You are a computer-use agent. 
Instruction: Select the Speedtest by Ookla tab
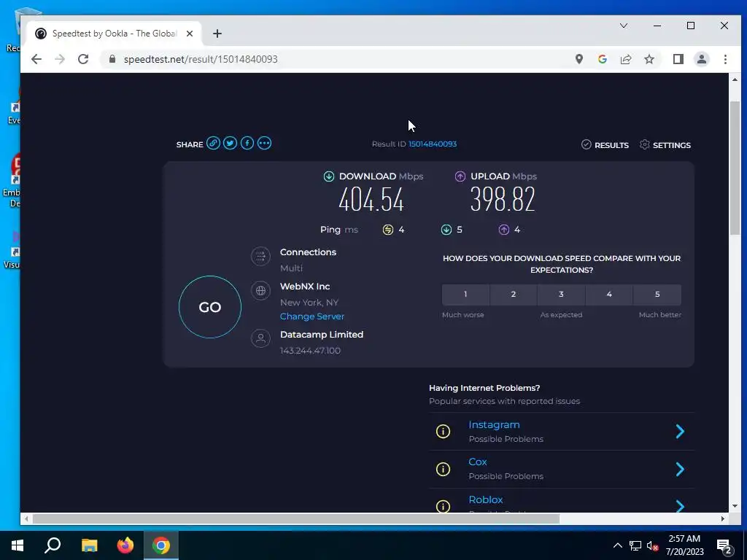(114, 34)
